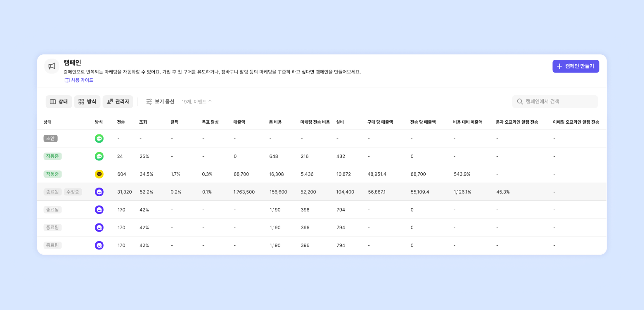Click the 상태 column header in table
644x310 pixels.
point(47,122)
